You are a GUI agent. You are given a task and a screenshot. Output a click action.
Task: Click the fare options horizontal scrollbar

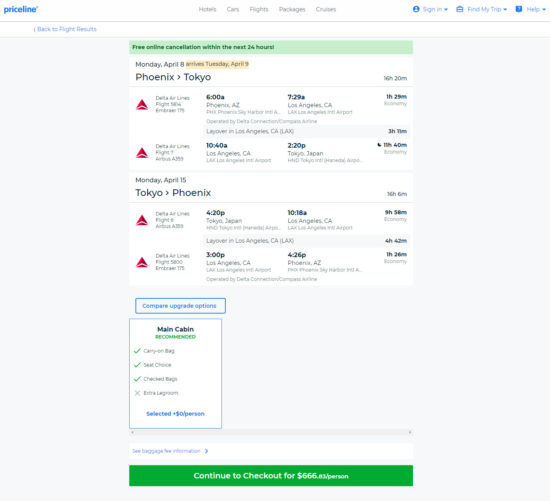coord(271,432)
